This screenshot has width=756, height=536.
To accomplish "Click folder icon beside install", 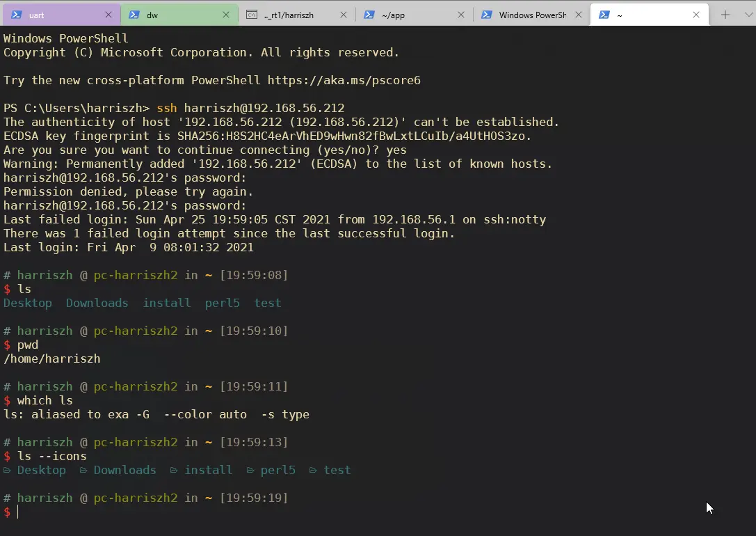I will [x=174, y=471].
